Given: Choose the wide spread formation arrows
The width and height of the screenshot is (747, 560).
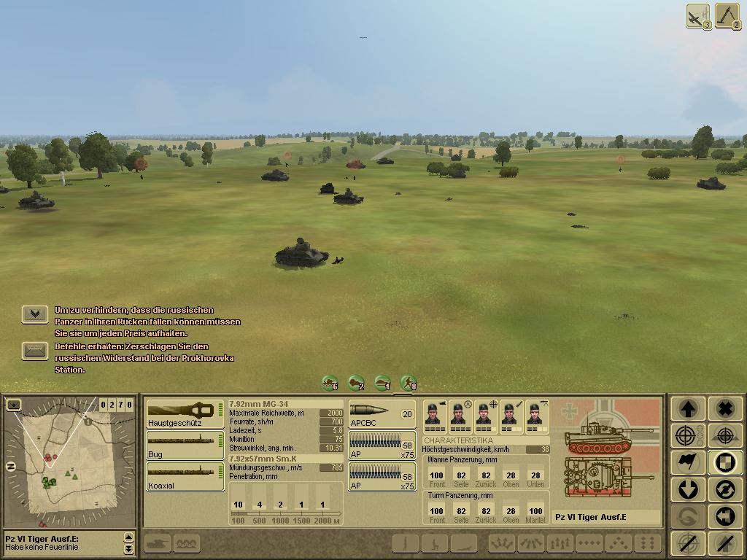Looking at the screenshot, I should coord(502,543).
